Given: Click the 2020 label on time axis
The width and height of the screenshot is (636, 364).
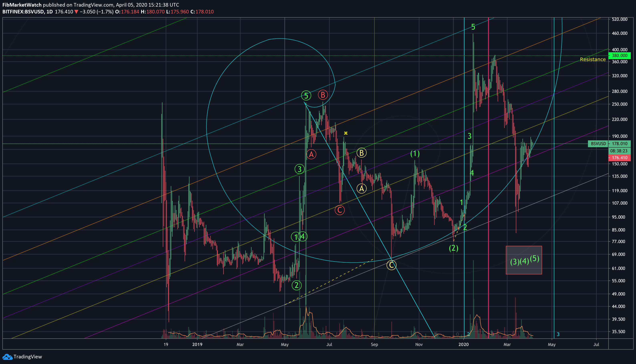Looking at the screenshot, I should click(464, 345).
